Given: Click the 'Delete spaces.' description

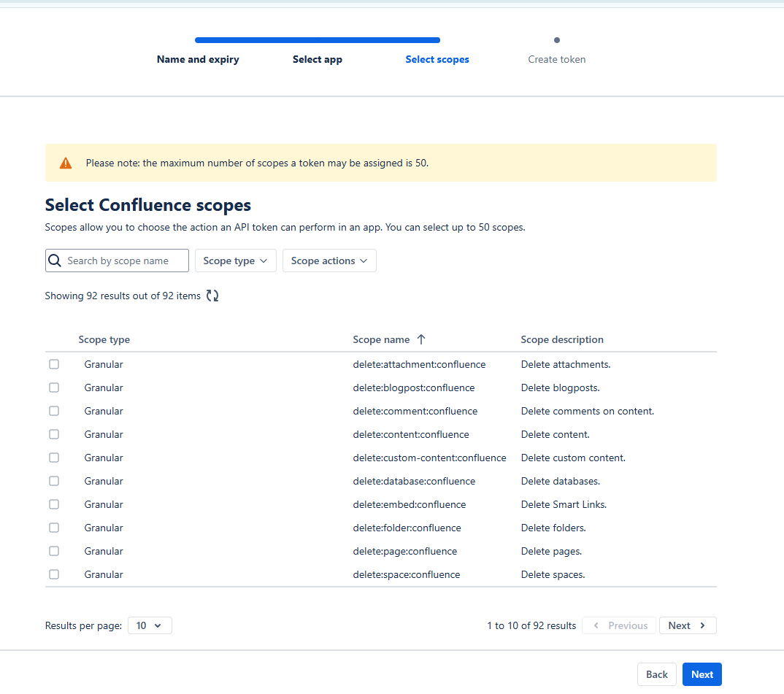Looking at the screenshot, I should [x=553, y=574].
